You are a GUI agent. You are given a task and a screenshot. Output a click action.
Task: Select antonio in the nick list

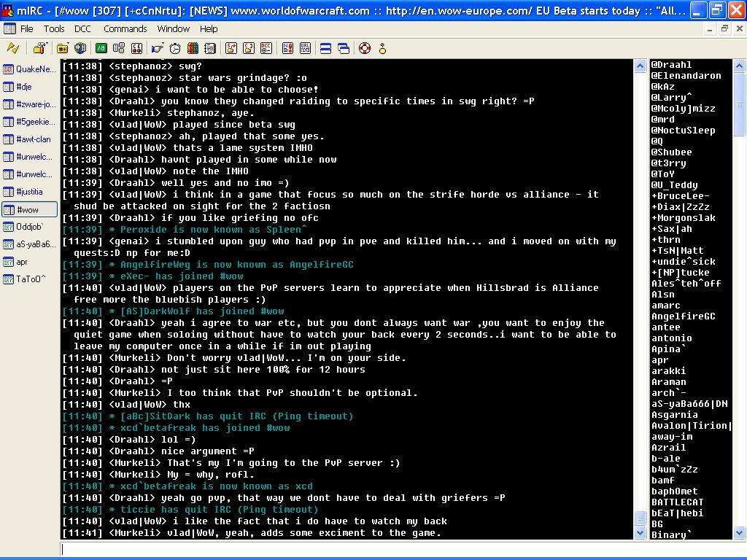[x=671, y=338]
